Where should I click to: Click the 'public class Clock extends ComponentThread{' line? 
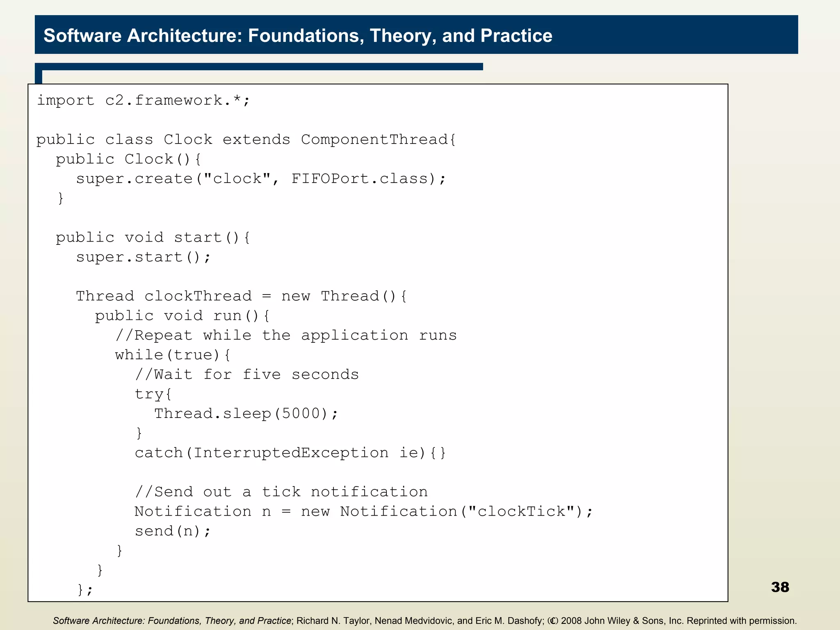246,140
